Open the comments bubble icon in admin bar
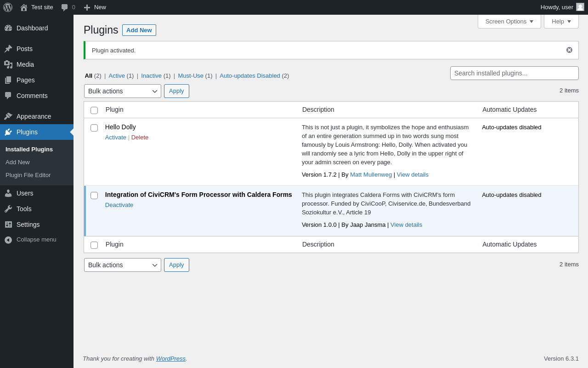Viewport: 588px width, 368px height. pyautogui.click(x=65, y=7)
